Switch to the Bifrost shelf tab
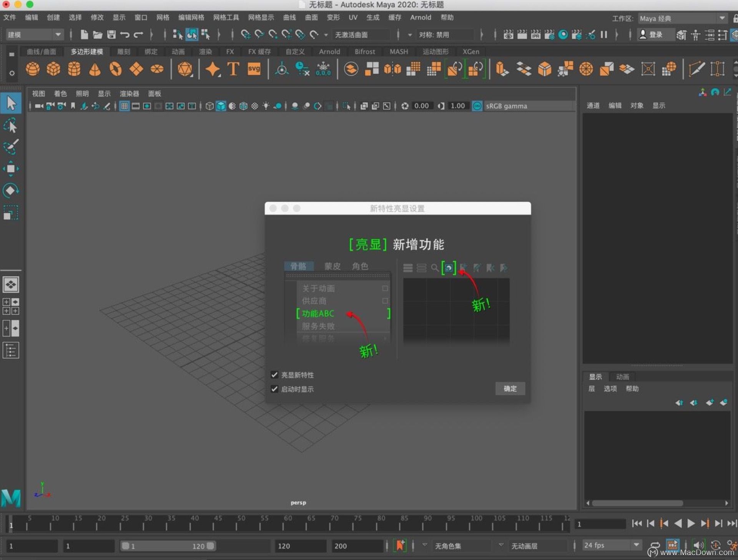Image resolution: width=738 pixels, height=560 pixels. coord(364,51)
